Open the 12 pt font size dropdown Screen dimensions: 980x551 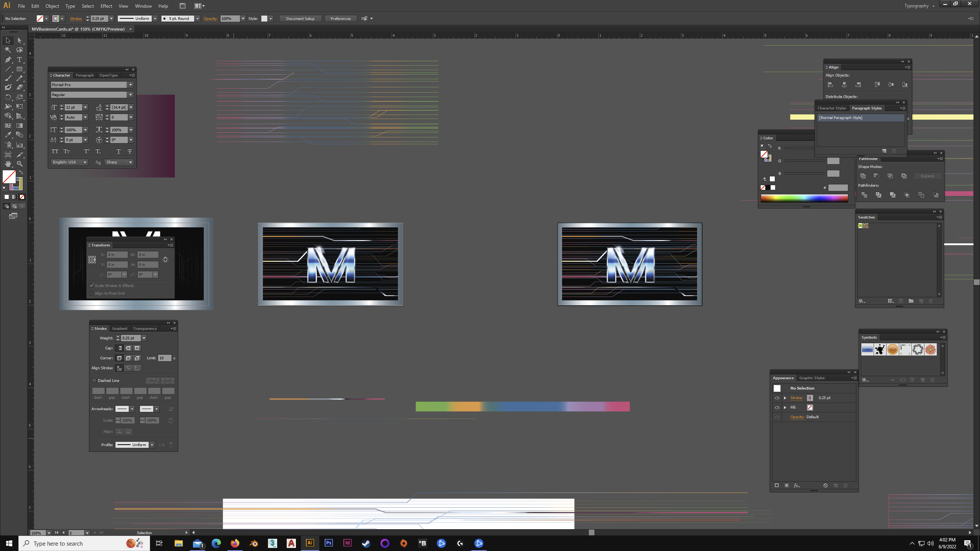click(85, 108)
